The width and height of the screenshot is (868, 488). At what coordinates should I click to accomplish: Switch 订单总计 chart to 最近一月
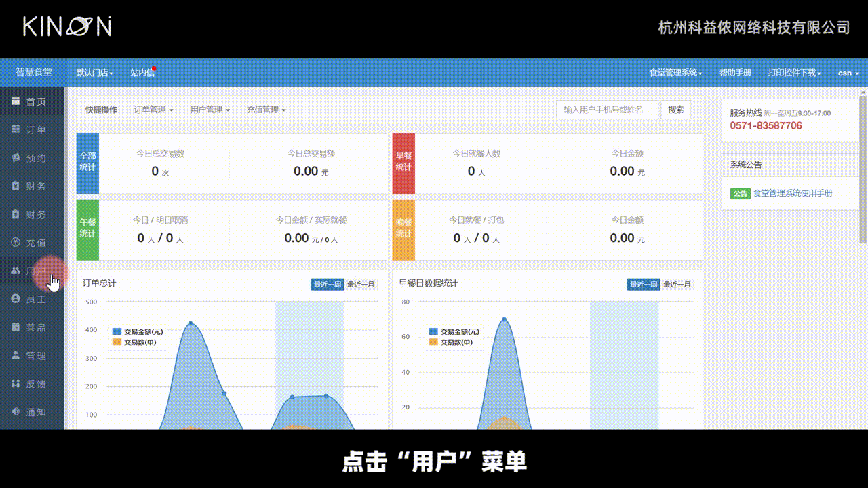click(361, 285)
